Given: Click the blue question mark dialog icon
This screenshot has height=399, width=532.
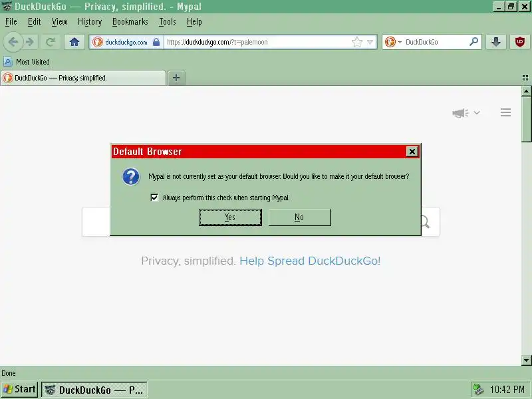Looking at the screenshot, I should (131, 176).
